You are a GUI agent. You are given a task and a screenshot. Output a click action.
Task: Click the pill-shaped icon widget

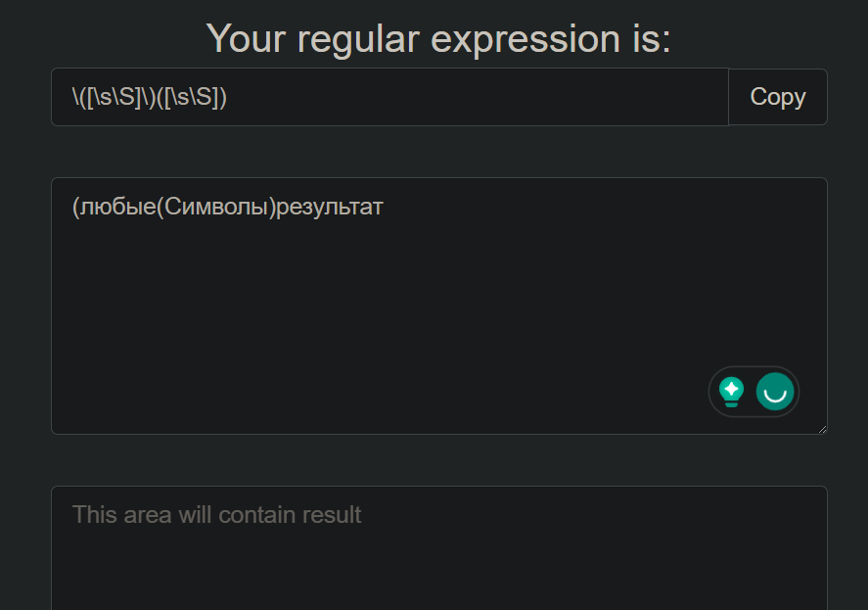click(x=754, y=392)
